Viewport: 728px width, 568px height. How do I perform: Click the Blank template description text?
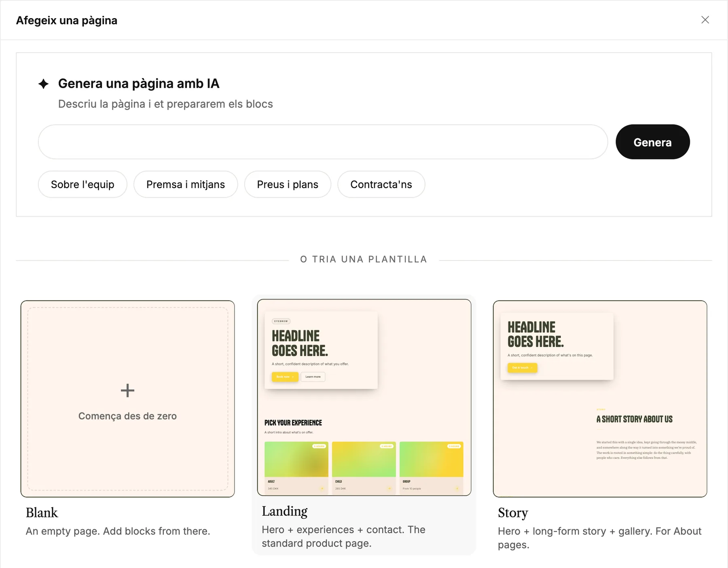(x=118, y=531)
